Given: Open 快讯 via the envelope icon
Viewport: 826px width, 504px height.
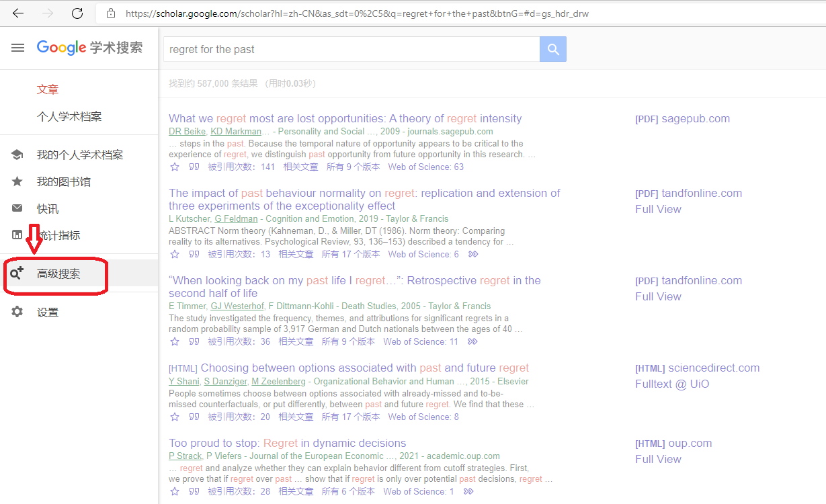Looking at the screenshot, I should [15, 208].
